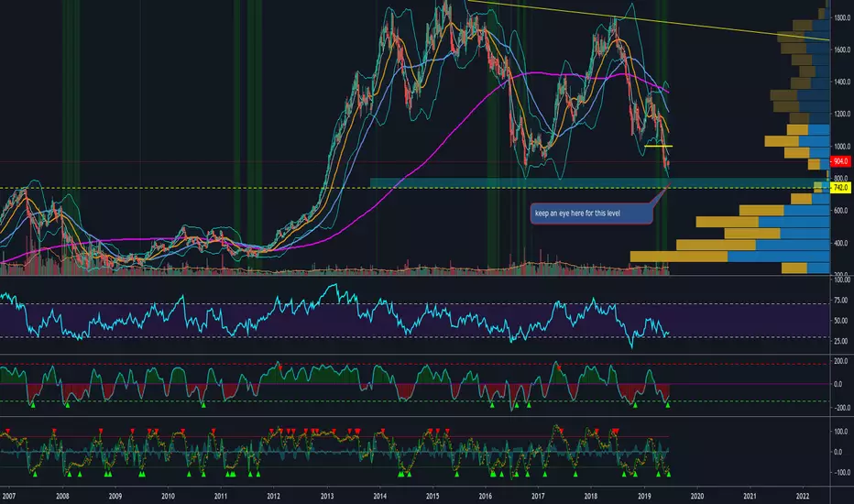This screenshot has height=504, width=854.
Task: Click the 2015 label on the time axis
Action: (432, 497)
